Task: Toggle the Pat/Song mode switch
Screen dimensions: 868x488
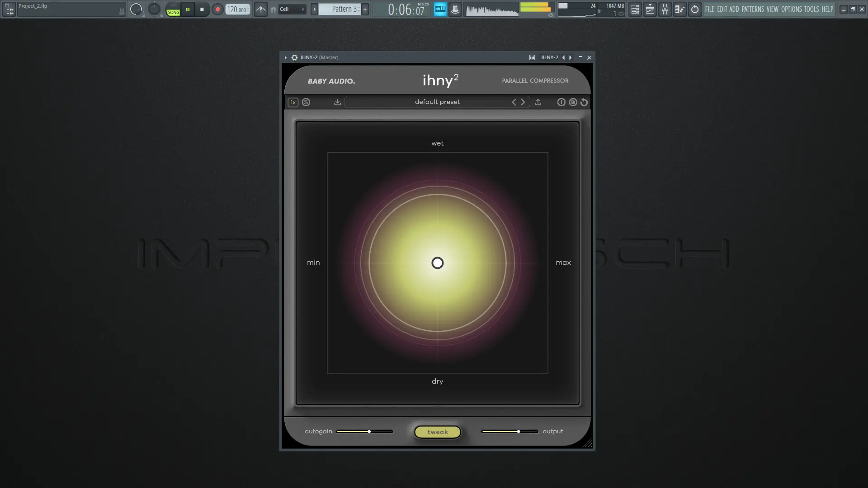Action: pyautogui.click(x=173, y=9)
